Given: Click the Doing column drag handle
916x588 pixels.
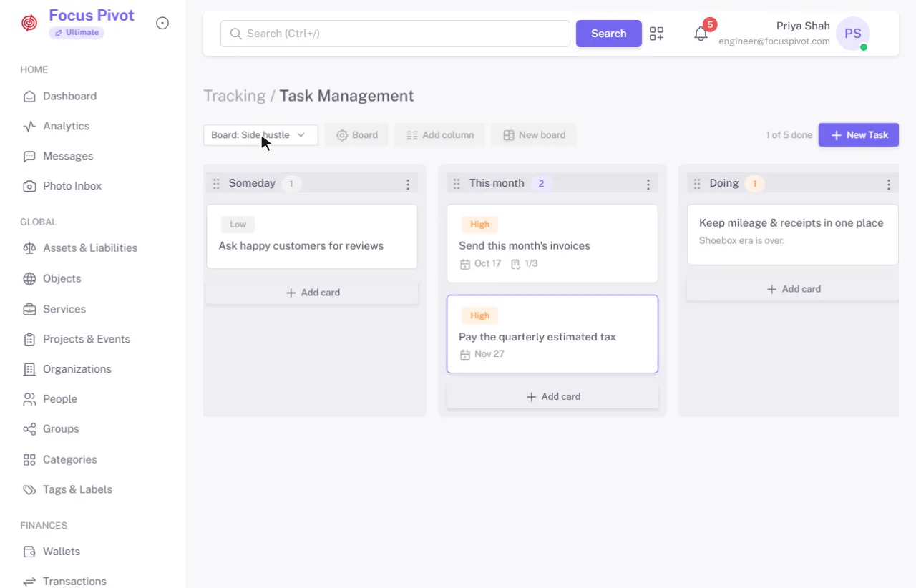Looking at the screenshot, I should [x=697, y=184].
